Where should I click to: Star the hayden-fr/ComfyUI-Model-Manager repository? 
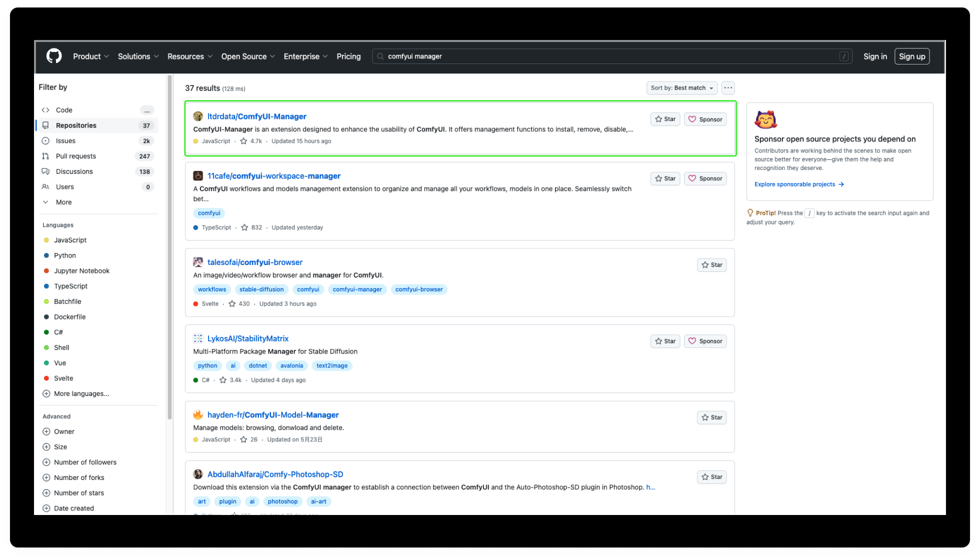[711, 417]
